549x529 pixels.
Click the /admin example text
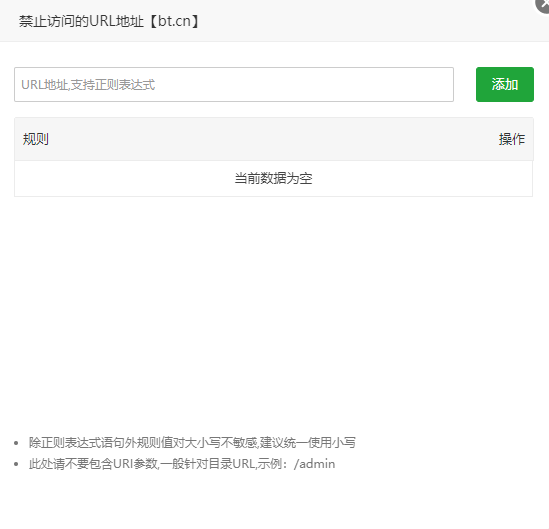pos(314,464)
